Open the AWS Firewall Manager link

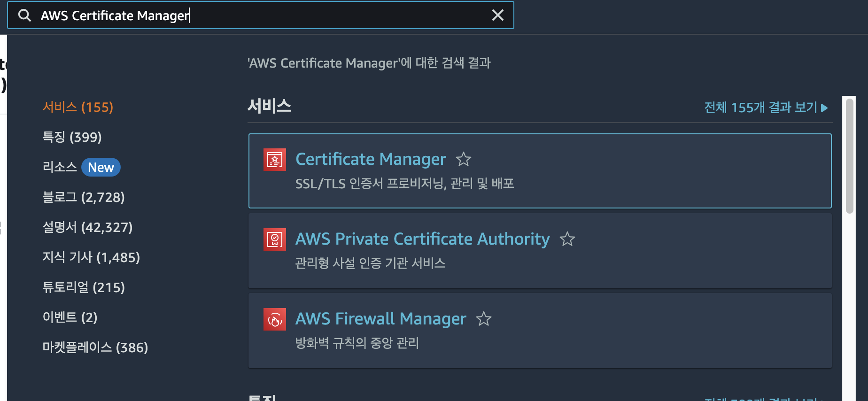click(x=381, y=319)
